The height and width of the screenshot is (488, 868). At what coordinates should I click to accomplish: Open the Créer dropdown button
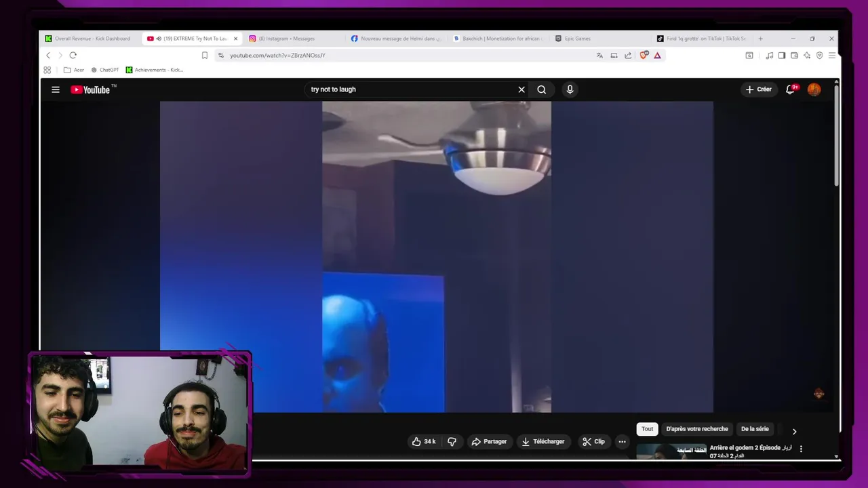[x=759, y=89]
